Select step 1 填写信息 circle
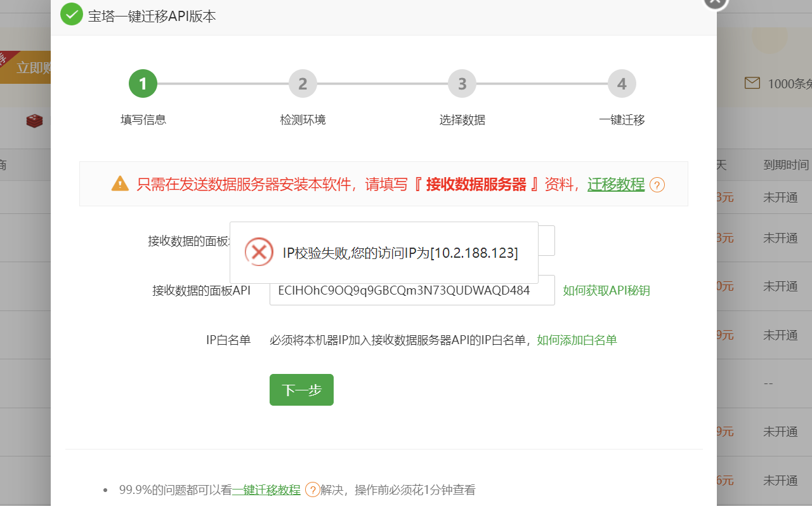 (x=143, y=84)
